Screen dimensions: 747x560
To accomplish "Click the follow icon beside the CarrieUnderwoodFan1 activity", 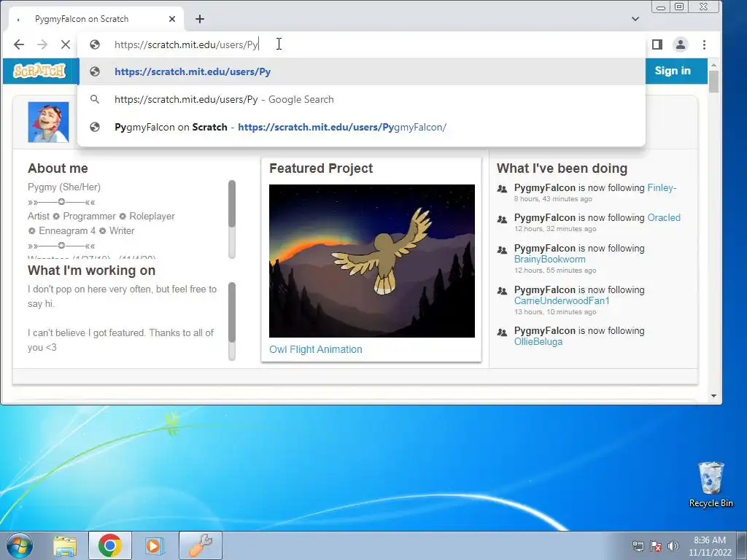I will pyautogui.click(x=502, y=290).
